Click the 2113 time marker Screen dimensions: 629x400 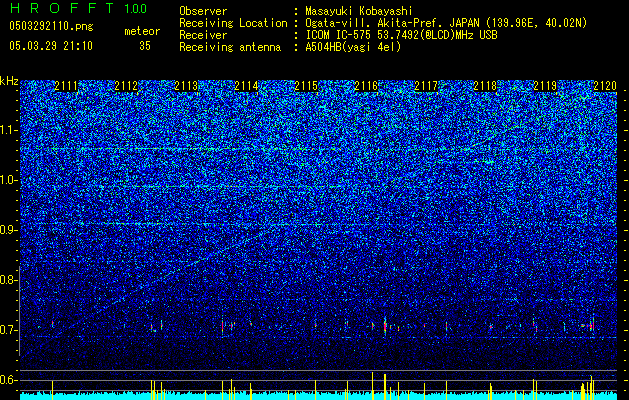(x=186, y=86)
